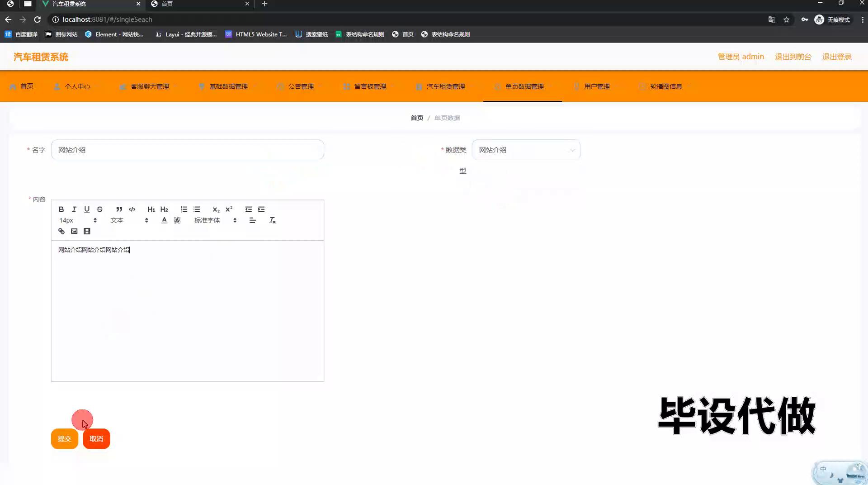
Task: Insert a code block
Action: (132, 209)
